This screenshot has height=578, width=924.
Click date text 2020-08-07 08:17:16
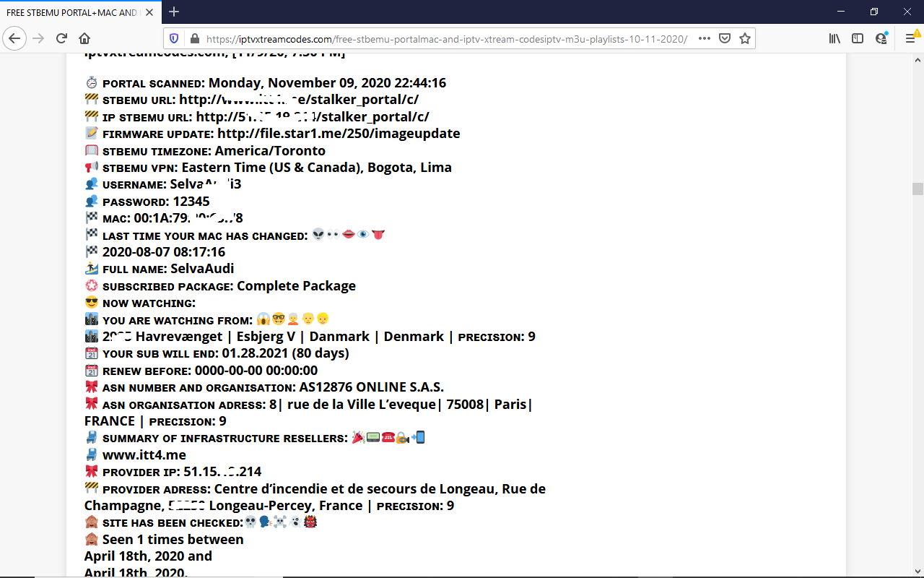(164, 252)
